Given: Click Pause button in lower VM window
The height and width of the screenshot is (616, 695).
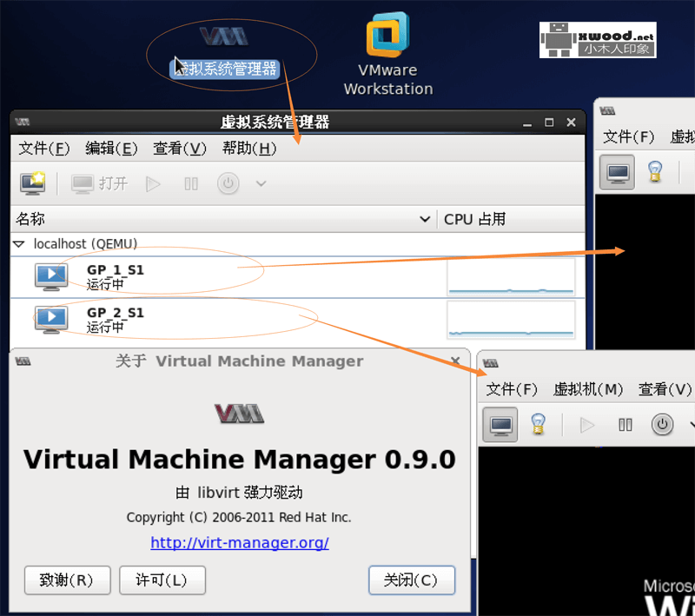Looking at the screenshot, I should 625,425.
